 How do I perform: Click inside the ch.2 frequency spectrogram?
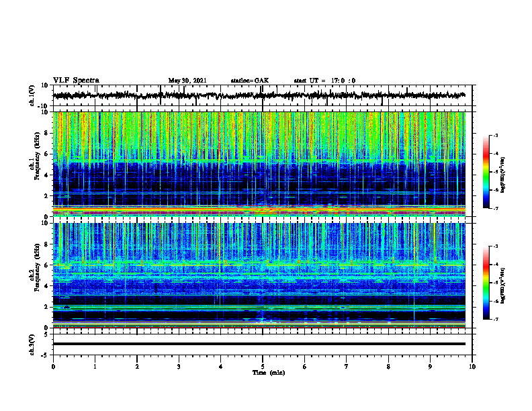(259, 275)
